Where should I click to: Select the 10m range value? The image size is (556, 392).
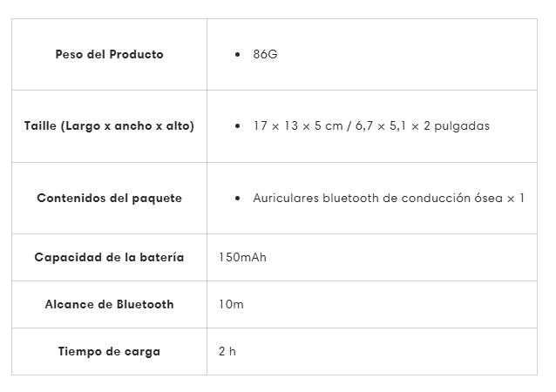coord(231,305)
